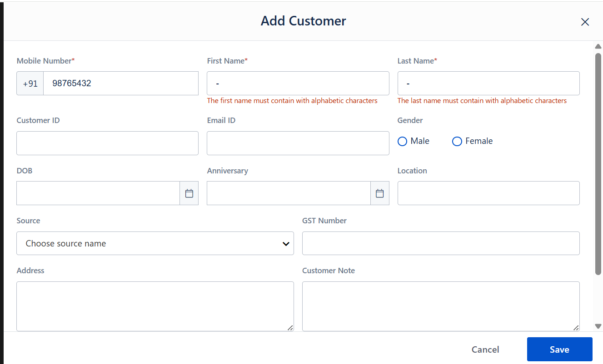Screen dimensions: 603x364
Task: Click the vertical scrollbar thumb
Action: click(598, 163)
